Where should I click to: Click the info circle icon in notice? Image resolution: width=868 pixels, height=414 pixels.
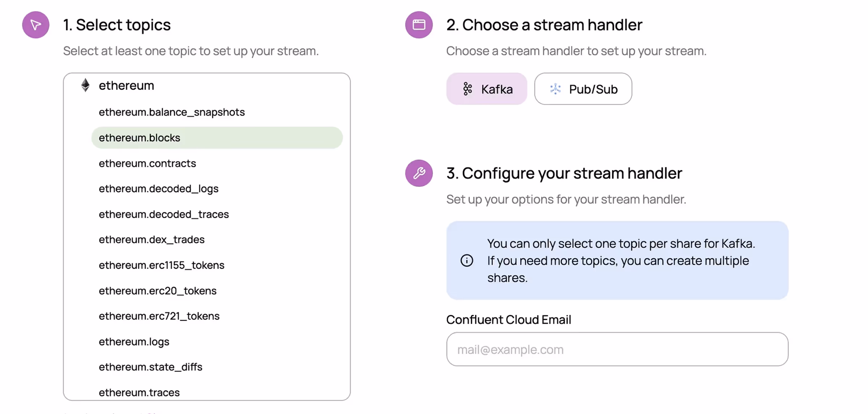pyautogui.click(x=467, y=260)
